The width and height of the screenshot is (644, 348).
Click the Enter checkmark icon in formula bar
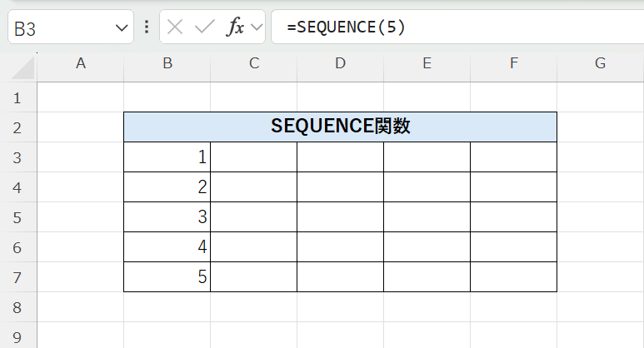pos(205,27)
